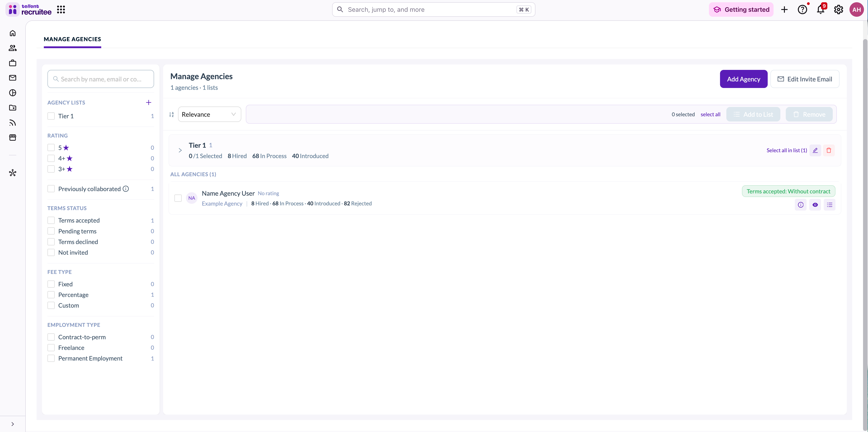Select the Name Agency User row checkbox
The width and height of the screenshot is (868, 432).
coord(178,198)
